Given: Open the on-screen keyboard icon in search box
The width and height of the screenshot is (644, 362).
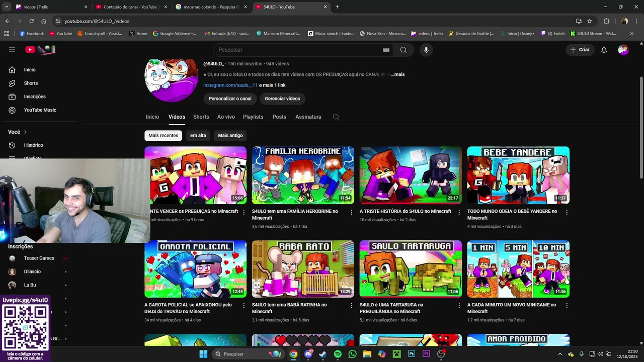Looking at the screenshot, I should (x=386, y=50).
